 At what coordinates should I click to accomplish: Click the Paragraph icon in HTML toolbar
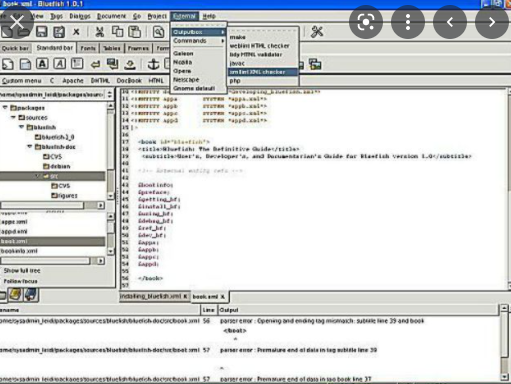[x=77, y=64]
